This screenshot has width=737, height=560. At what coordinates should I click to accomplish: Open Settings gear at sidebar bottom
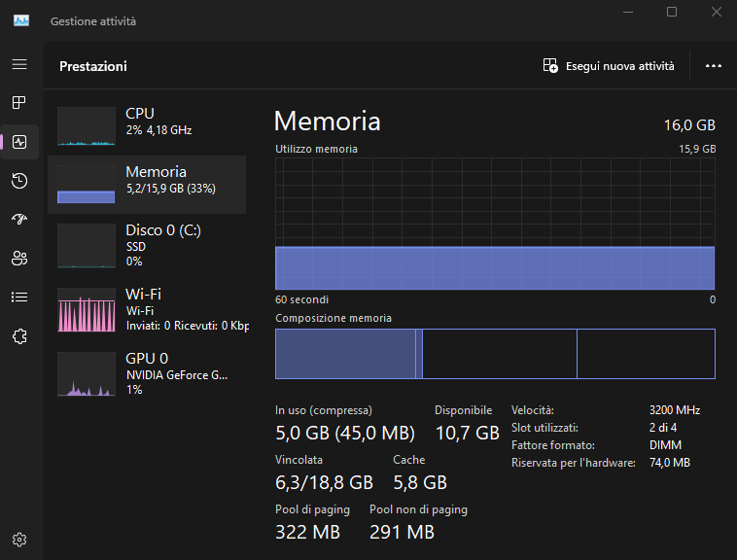(x=19, y=540)
